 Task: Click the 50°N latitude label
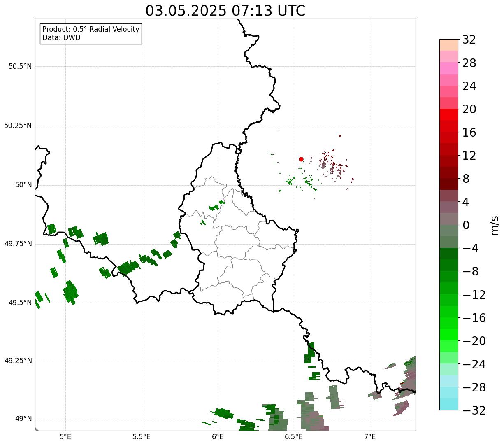tap(23, 185)
